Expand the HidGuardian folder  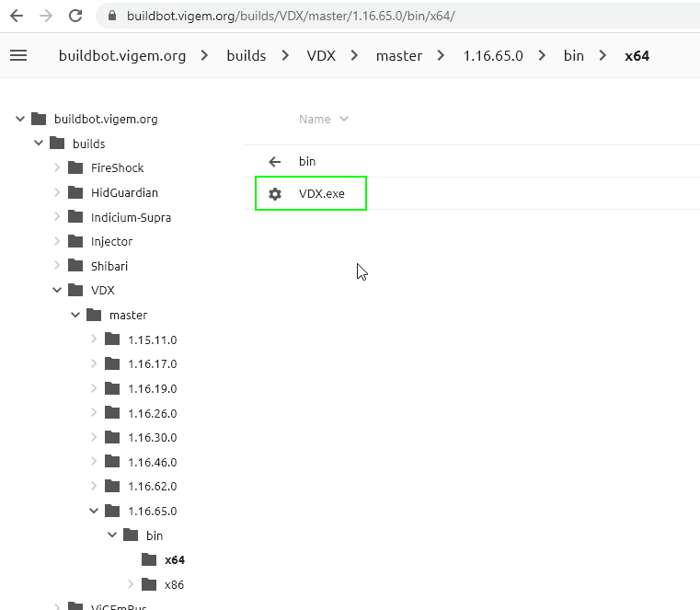[57, 192]
